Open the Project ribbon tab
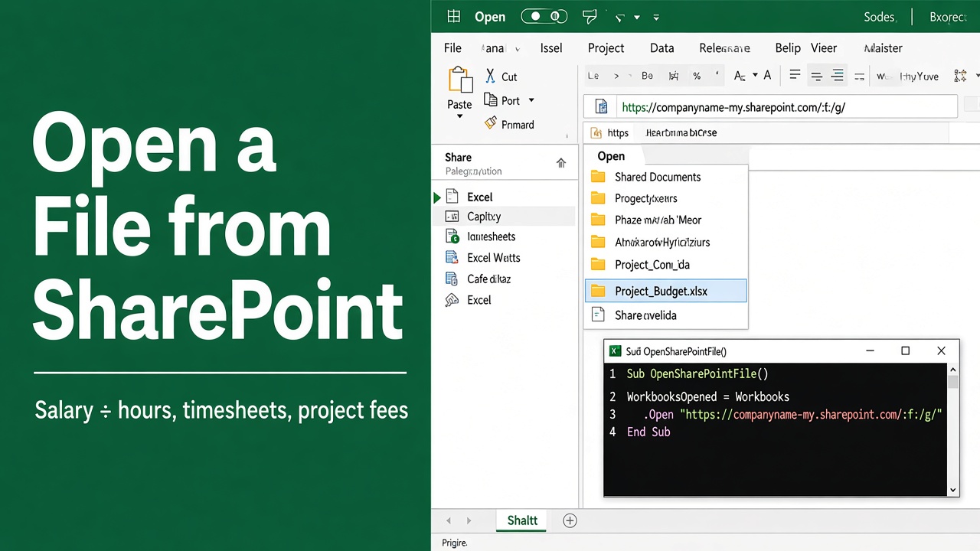The width and height of the screenshot is (980, 551). (606, 47)
